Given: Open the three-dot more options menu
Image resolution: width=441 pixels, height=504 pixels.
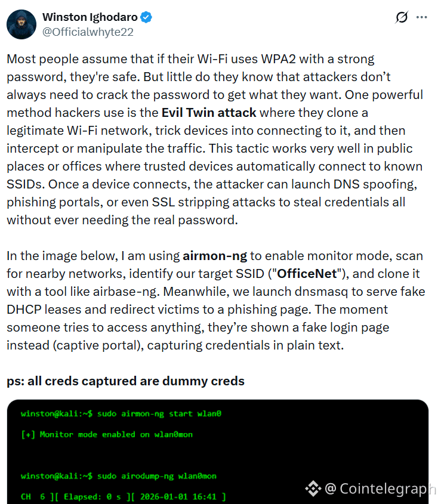Looking at the screenshot, I should tap(421, 17).
